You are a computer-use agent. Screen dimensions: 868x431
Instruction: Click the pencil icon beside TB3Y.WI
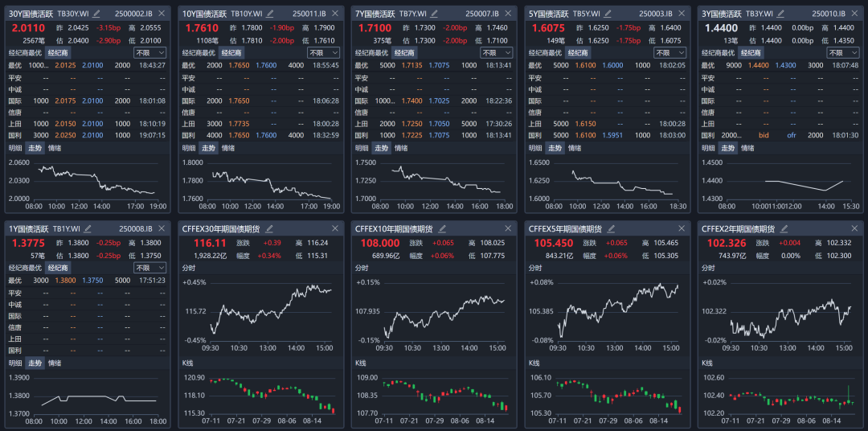coord(781,13)
